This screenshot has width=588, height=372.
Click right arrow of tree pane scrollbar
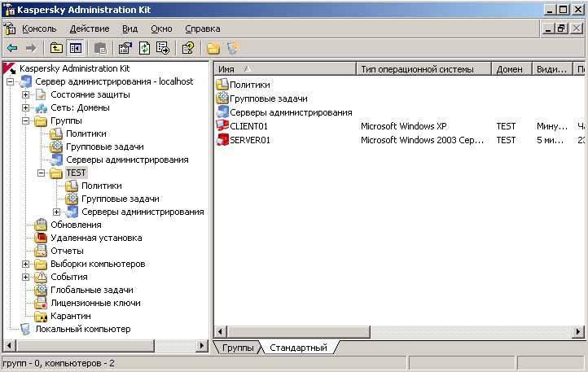pos(202,345)
